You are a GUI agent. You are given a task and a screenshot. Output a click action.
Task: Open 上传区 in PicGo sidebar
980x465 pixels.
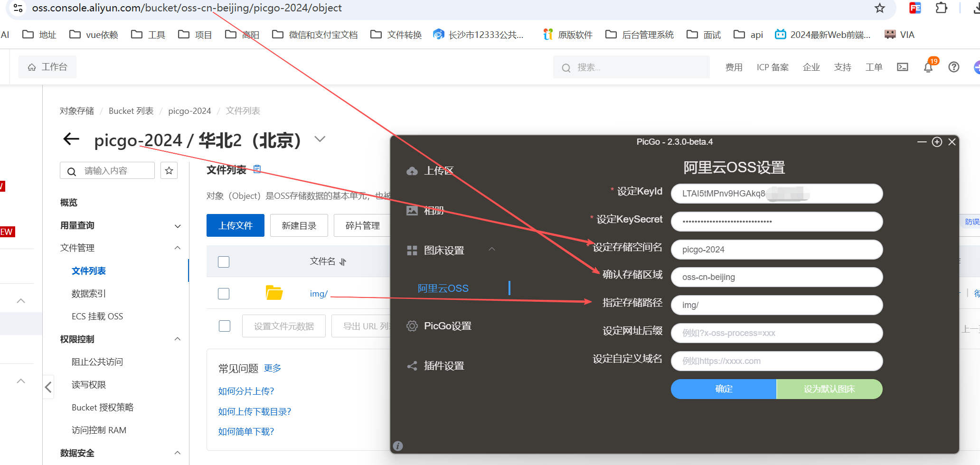[438, 171]
